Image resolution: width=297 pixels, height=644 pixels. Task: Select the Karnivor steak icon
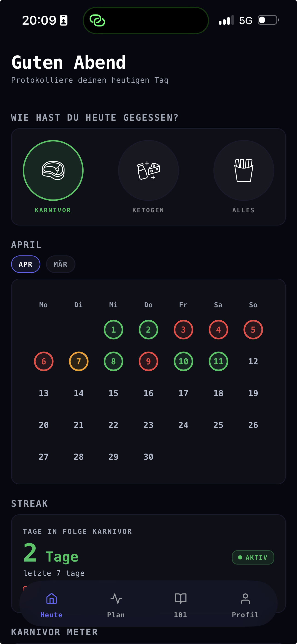click(x=53, y=170)
